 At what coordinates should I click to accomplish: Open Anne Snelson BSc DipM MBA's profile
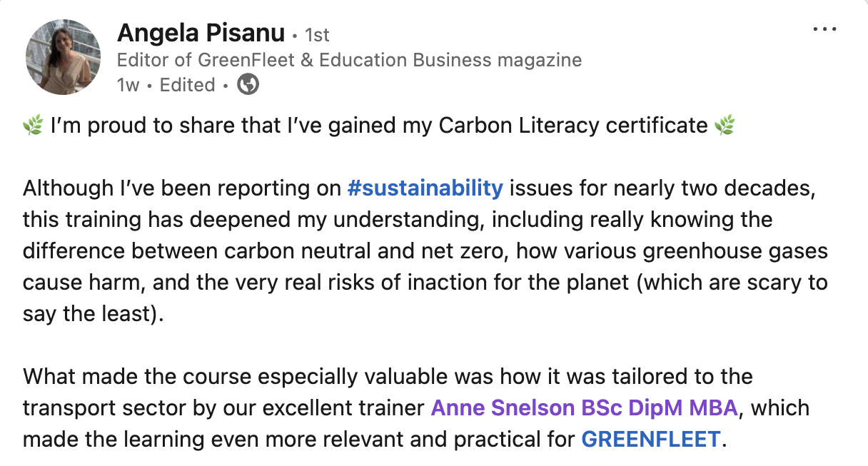[584, 408]
